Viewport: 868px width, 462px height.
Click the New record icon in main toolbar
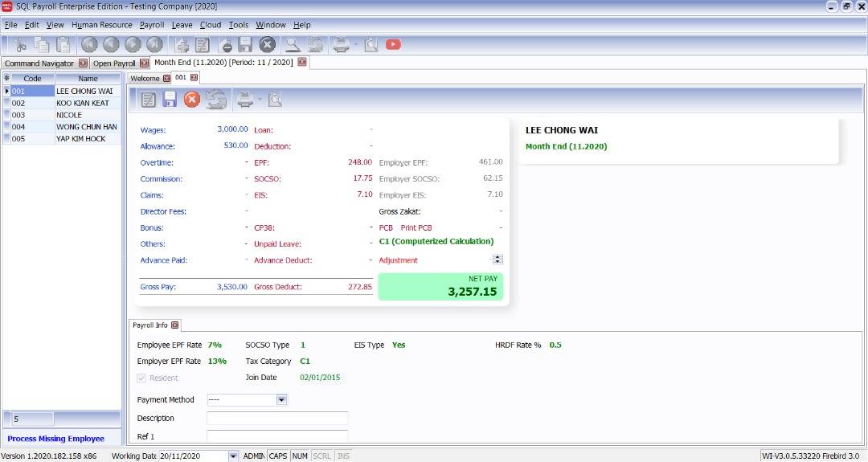[x=182, y=44]
